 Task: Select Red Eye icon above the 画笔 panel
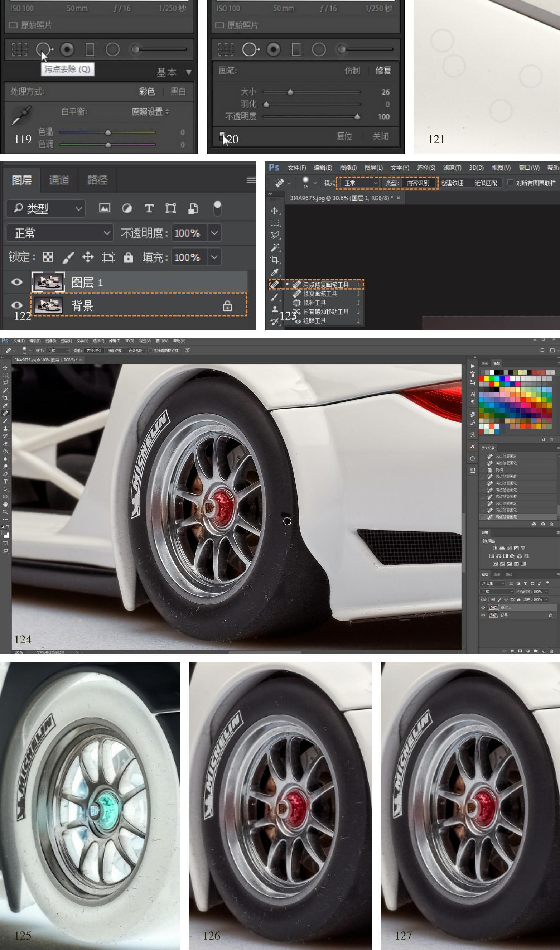pyautogui.click(x=273, y=49)
